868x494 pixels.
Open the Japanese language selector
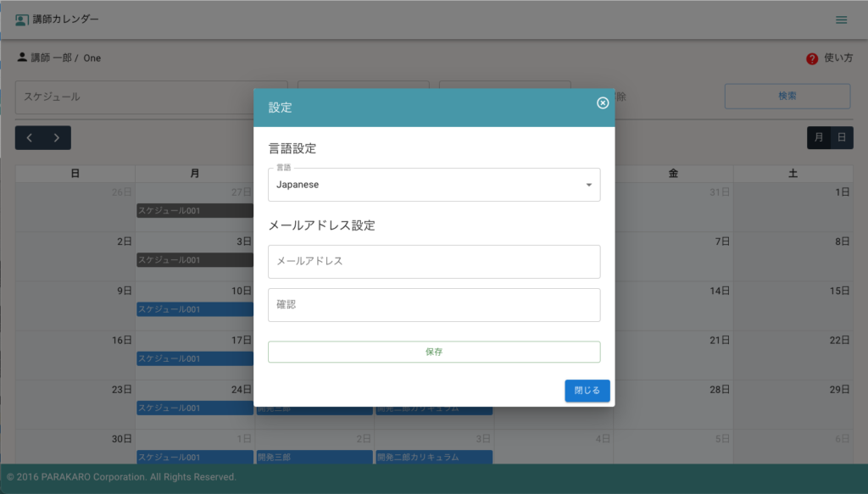point(424,185)
